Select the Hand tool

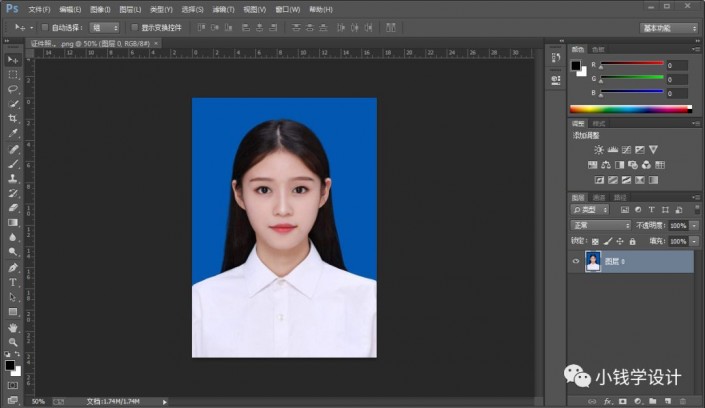13,327
